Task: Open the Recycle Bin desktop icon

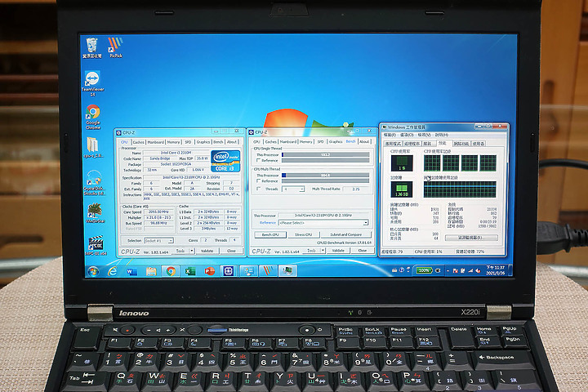Action: click(x=91, y=47)
